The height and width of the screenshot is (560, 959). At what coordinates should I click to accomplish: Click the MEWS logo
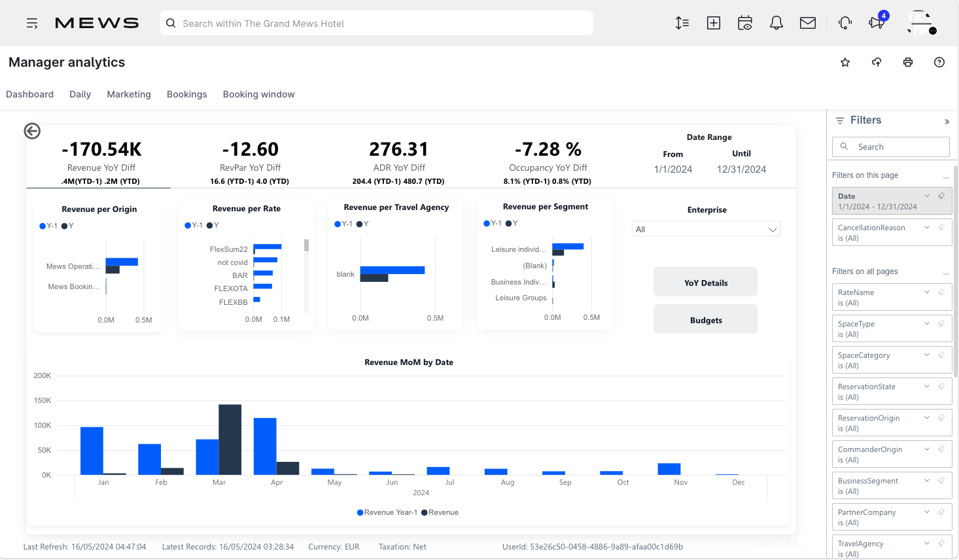click(x=97, y=24)
